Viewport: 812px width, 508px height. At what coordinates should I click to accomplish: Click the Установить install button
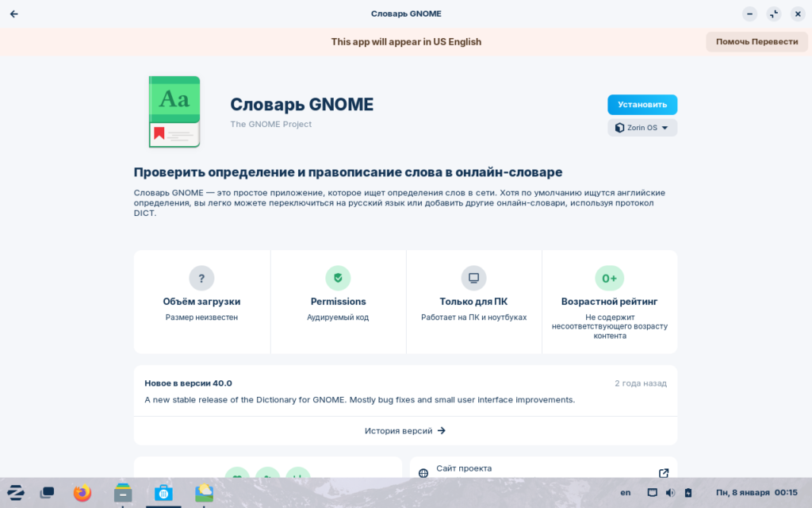(642, 105)
